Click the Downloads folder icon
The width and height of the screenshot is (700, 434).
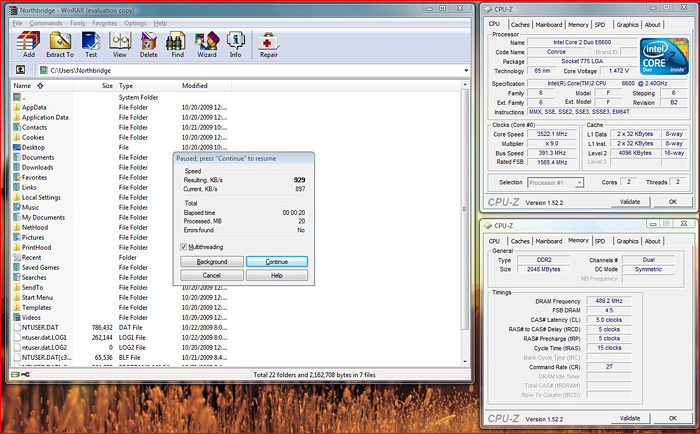17,167
